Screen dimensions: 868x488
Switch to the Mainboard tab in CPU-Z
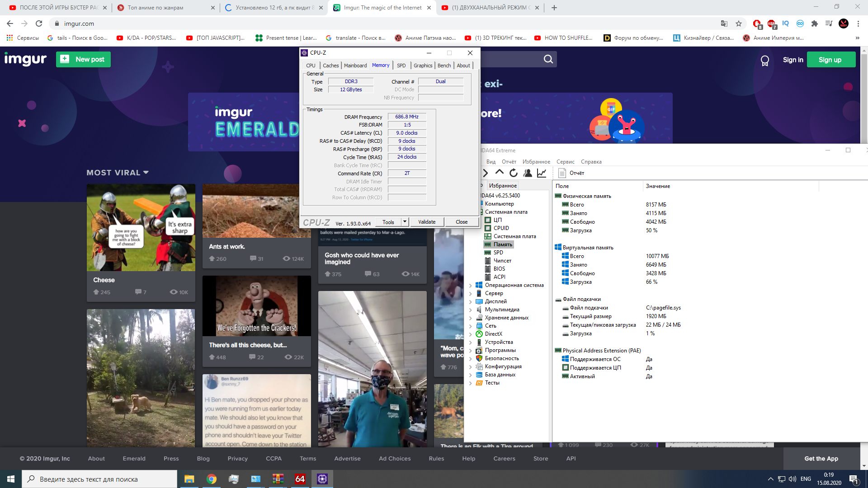[x=355, y=66]
